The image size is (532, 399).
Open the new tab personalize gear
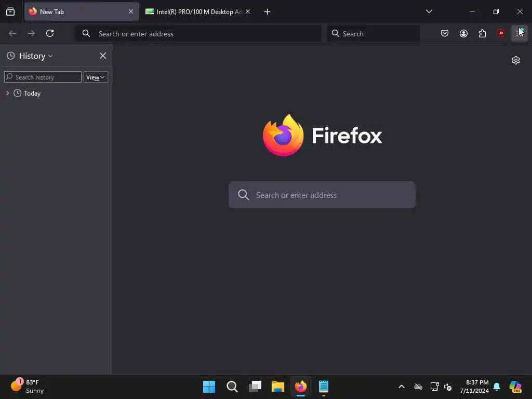[x=516, y=60]
